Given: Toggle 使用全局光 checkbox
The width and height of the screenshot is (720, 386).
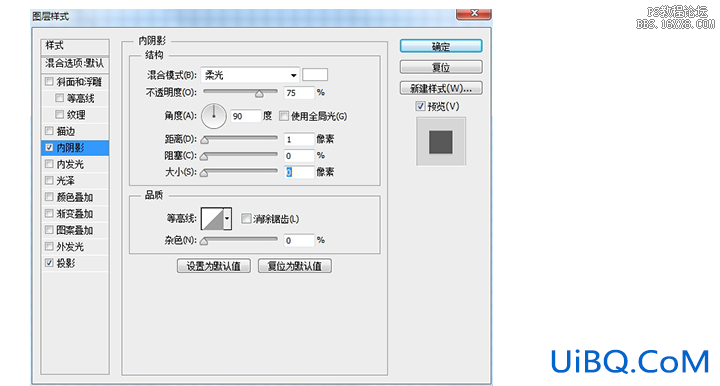Looking at the screenshot, I should (284, 116).
